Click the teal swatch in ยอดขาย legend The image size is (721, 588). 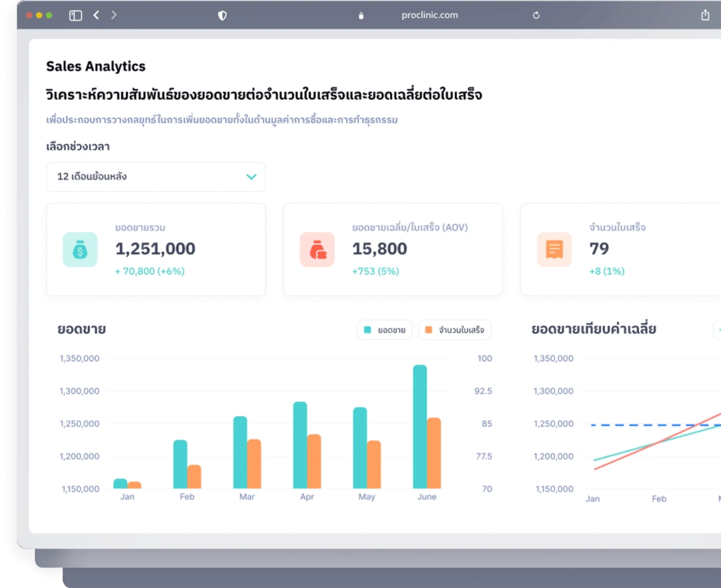tap(367, 330)
